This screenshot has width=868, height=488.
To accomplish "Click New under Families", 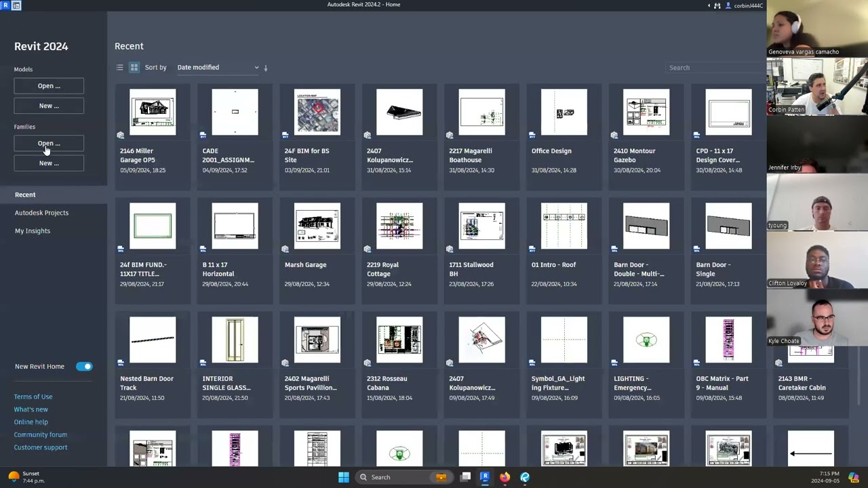I will 49,163.
